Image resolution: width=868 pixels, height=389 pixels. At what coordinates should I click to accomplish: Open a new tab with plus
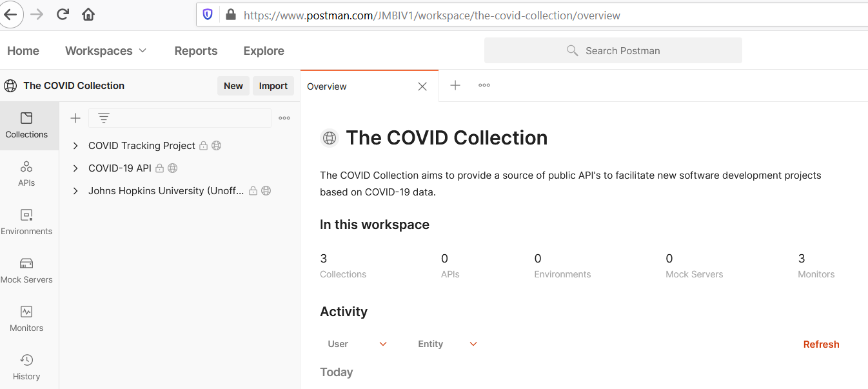pos(455,85)
